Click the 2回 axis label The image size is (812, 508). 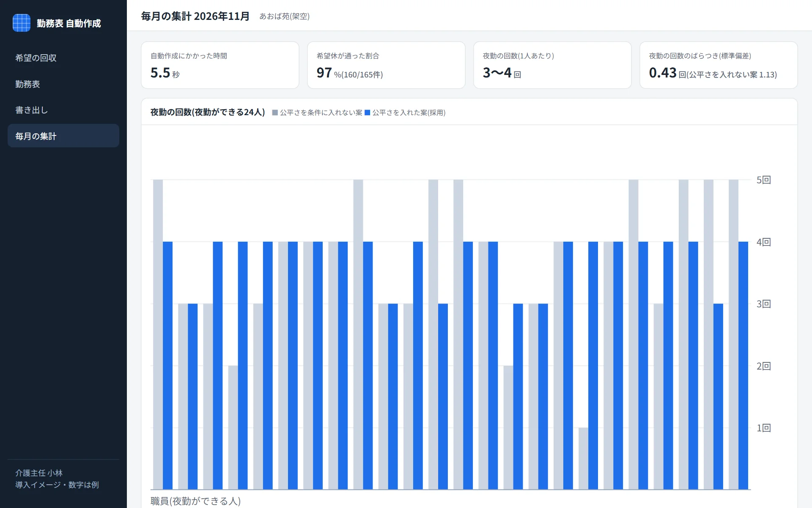pyautogui.click(x=763, y=366)
